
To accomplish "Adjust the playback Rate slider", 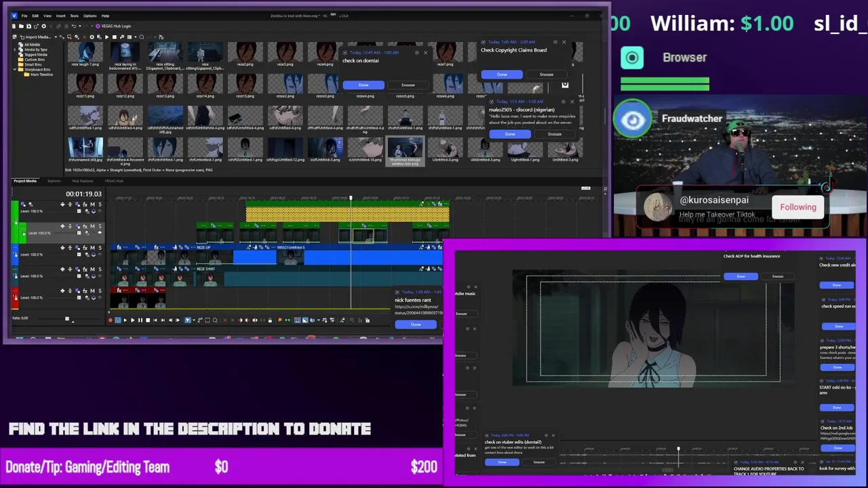I will 66,319.
